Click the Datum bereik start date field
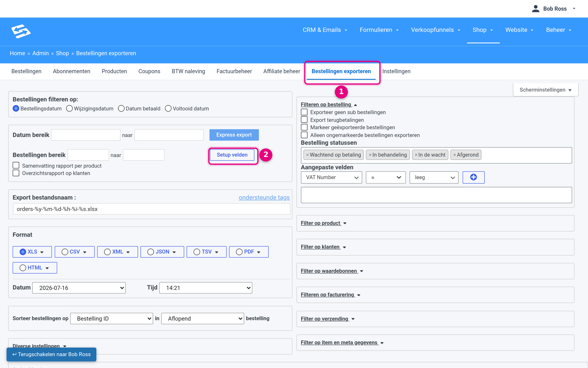Viewport: 588px width, 368px height. tap(85, 135)
